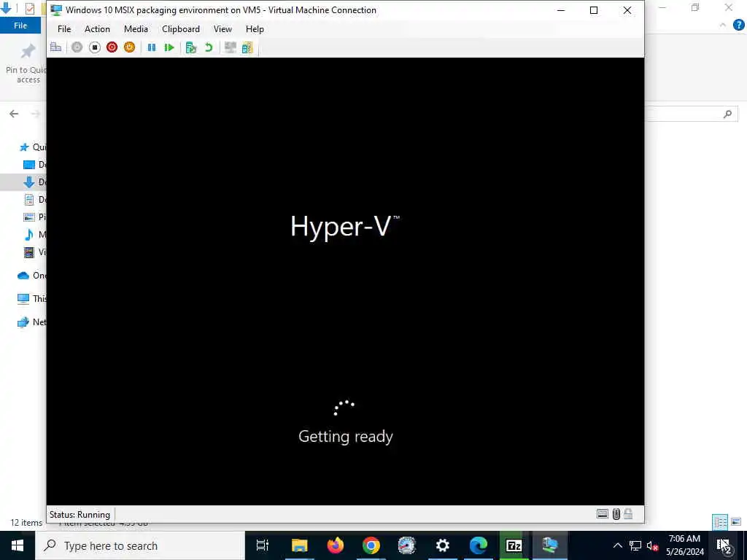747x560 pixels.
Task: Click the orange Save state icon
Action: [130, 47]
